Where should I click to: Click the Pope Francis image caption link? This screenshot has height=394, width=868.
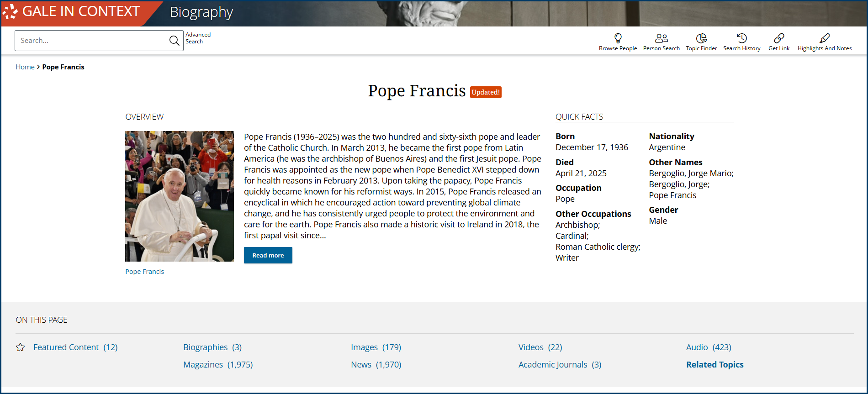(144, 272)
